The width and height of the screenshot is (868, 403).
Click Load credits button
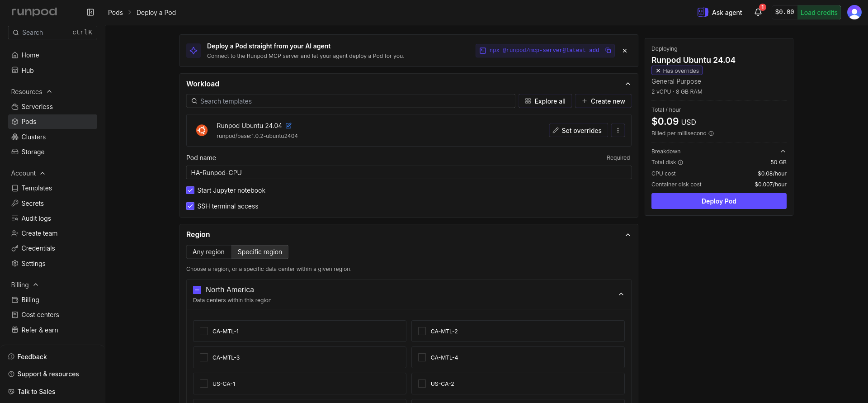pos(819,13)
